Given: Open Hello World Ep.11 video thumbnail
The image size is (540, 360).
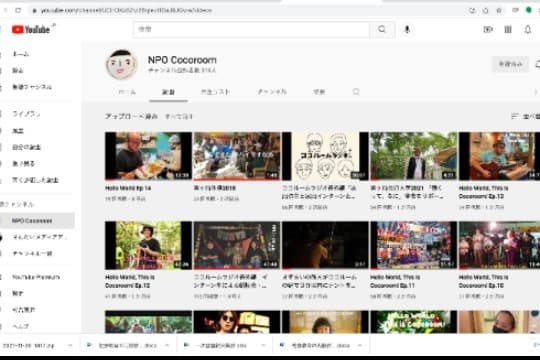Looking at the screenshot, I should coord(414,245).
